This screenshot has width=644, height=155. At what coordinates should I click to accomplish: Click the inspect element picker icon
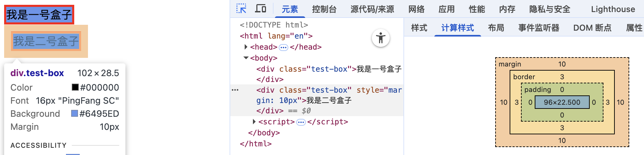(x=241, y=9)
